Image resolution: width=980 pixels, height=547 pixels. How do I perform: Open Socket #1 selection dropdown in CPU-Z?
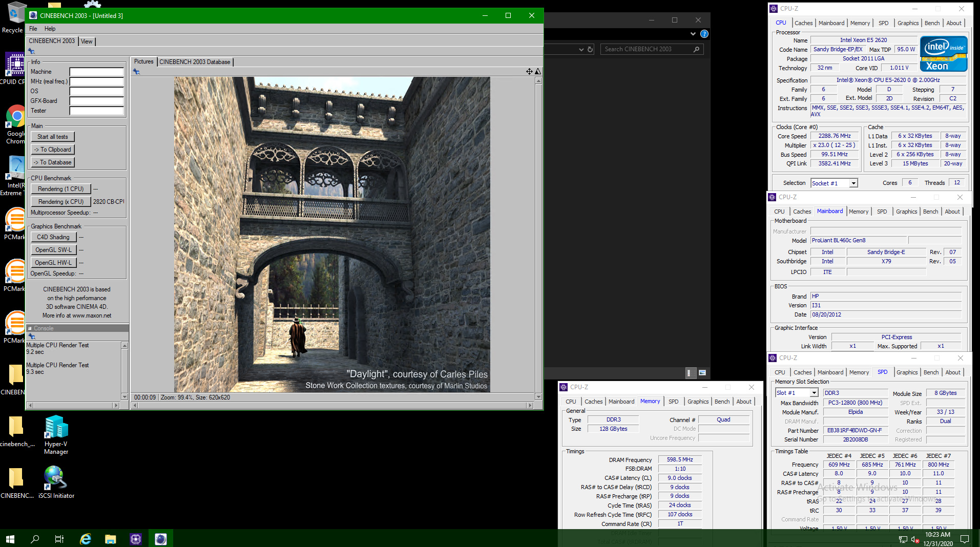click(853, 183)
